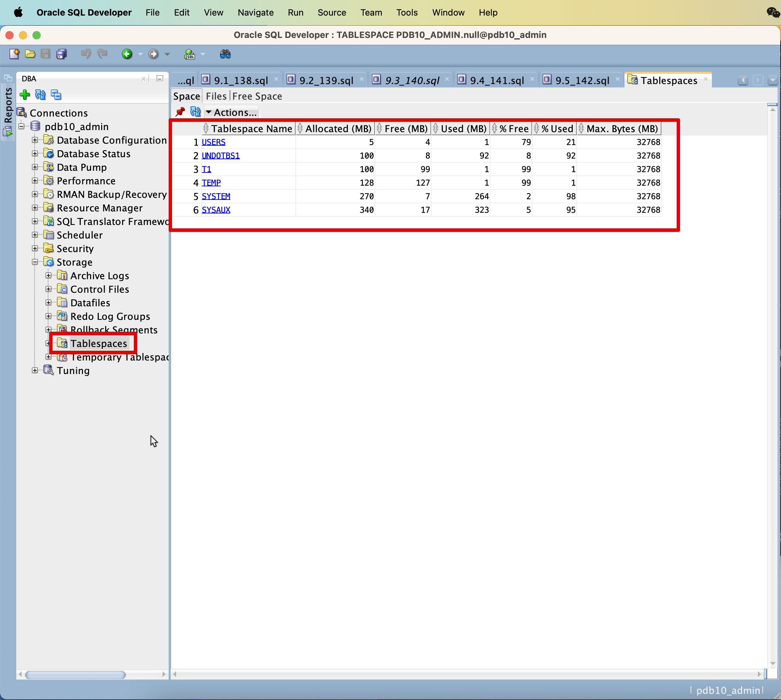781x700 pixels.
Task: Select the Performance tree item
Action: pos(86,181)
